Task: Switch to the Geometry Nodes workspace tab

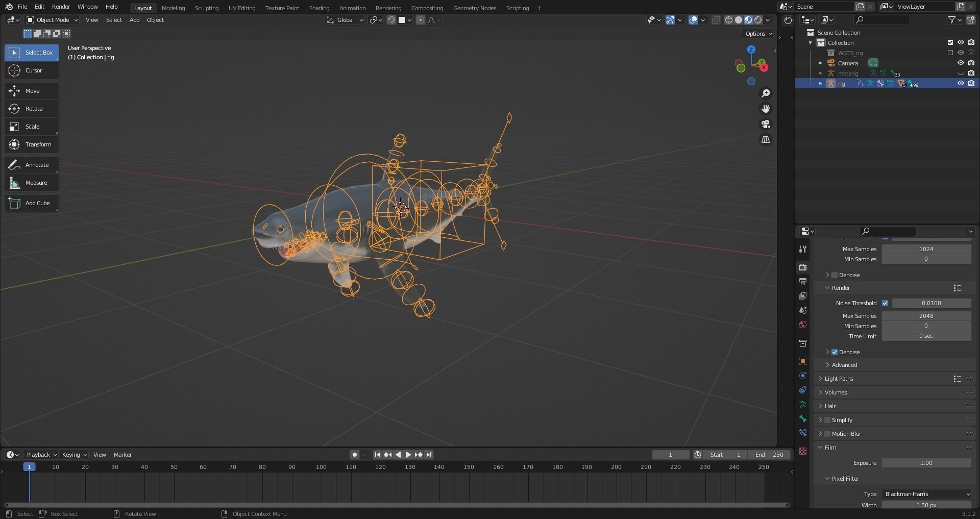Action: pyautogui.click(x=474, y=8)
